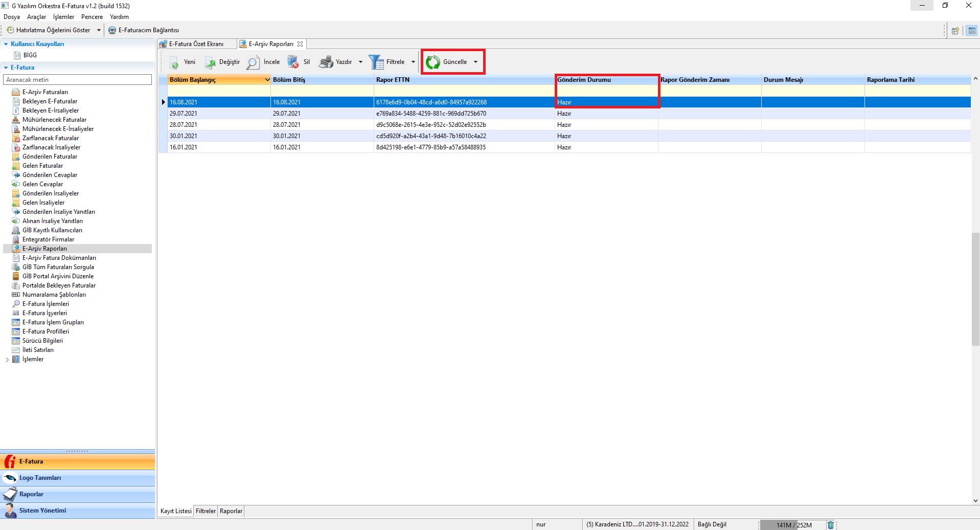Open the Araçlar menu
Image resolution: width=980 pixels, height=530 pixels.
pos(36,17)
